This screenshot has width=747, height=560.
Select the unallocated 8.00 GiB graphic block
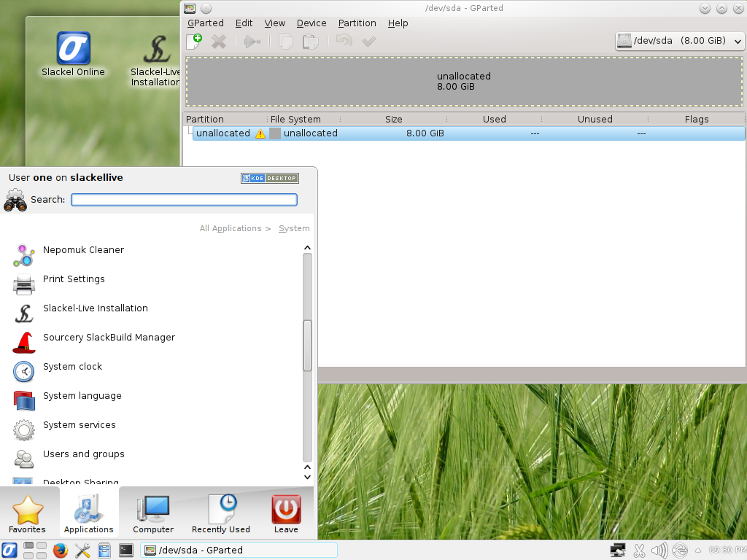click(x=464, y=82)
